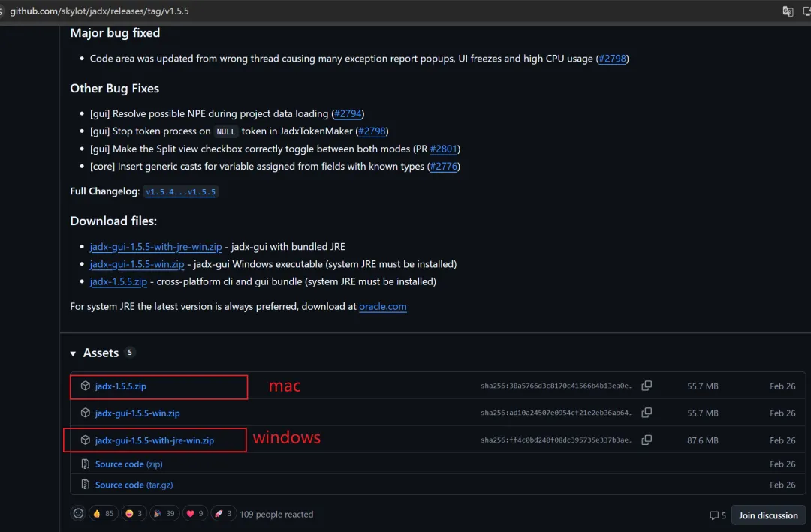Download Source code (tar.gz)
This screenshot has height=532, width=811.
click(x=134, y=485)
